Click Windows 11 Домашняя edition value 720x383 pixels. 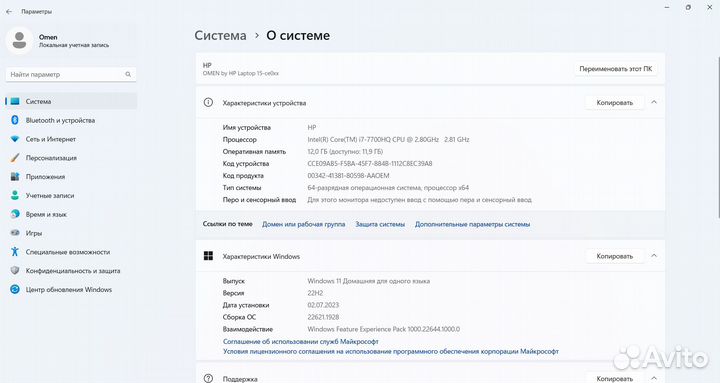pos(369,281)
